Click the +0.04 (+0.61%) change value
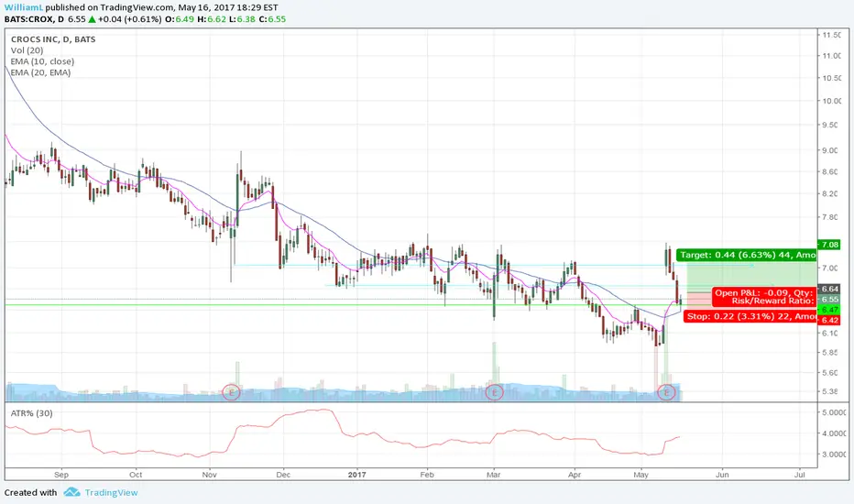854x504 pixels. tap(129, 19)
